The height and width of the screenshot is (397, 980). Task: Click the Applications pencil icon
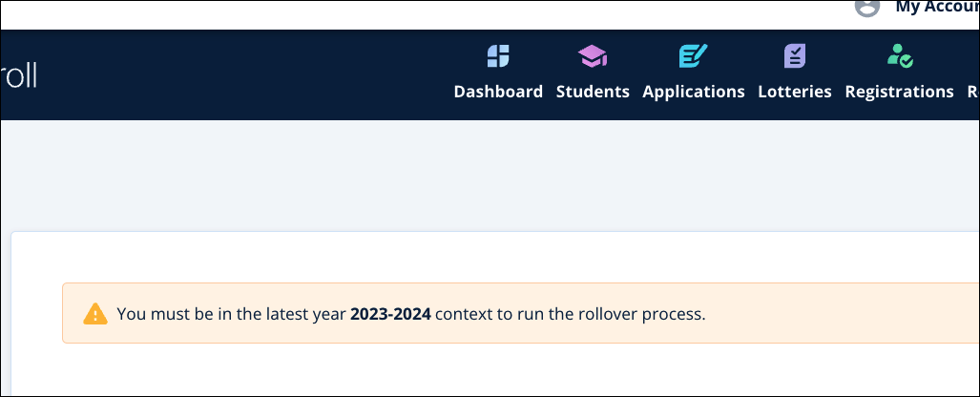tap(693, 56)
